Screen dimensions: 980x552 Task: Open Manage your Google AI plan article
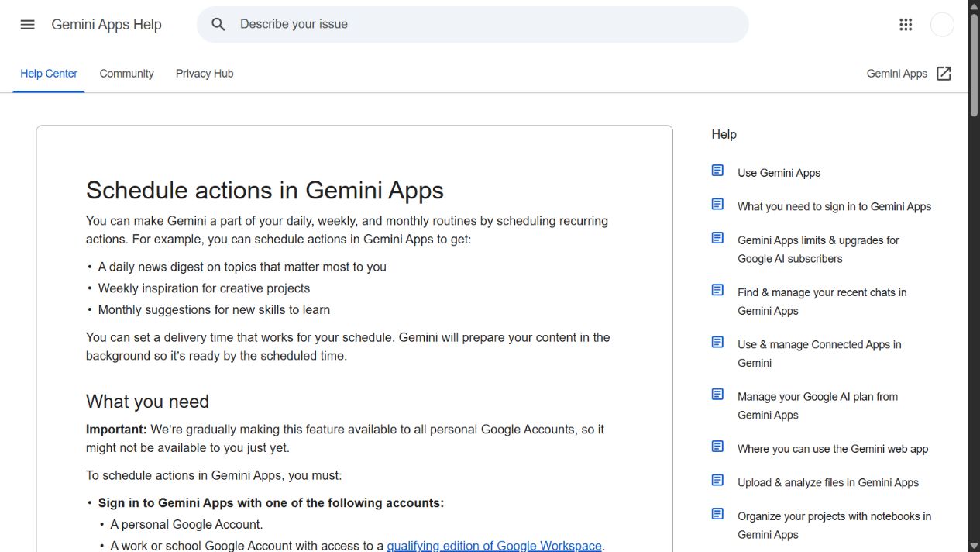[x=817, y=405]
